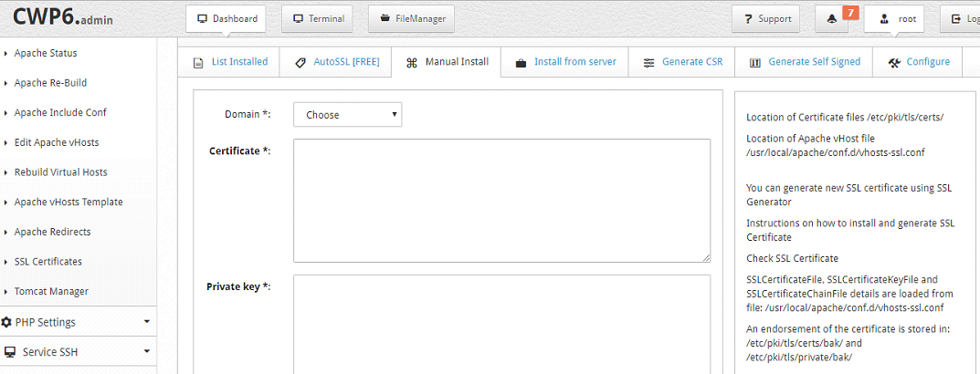Click the root user profile icon
The width and height of the screenshot is (980, 374).
[883, 19]
